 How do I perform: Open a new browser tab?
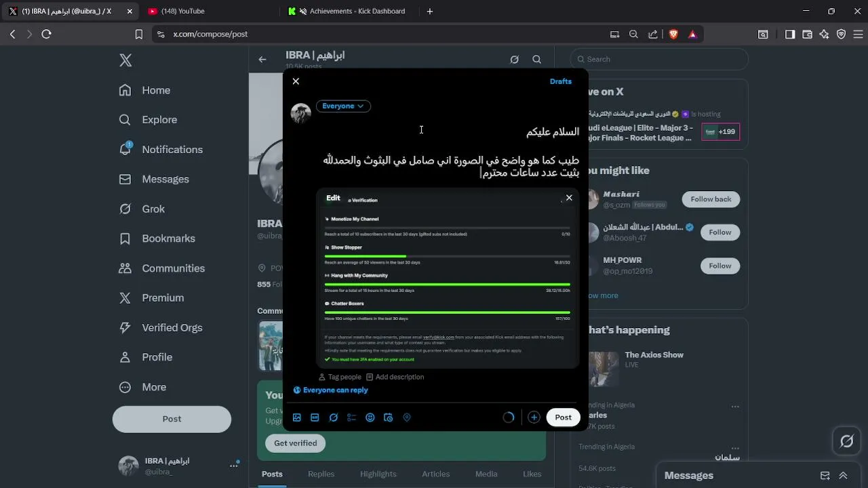click(x=429, y=11)
